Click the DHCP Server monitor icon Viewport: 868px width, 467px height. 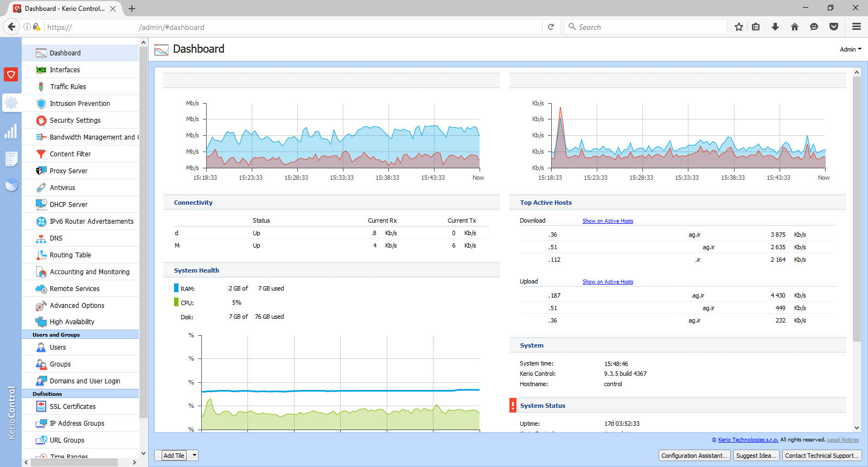[x=41, y=204]
